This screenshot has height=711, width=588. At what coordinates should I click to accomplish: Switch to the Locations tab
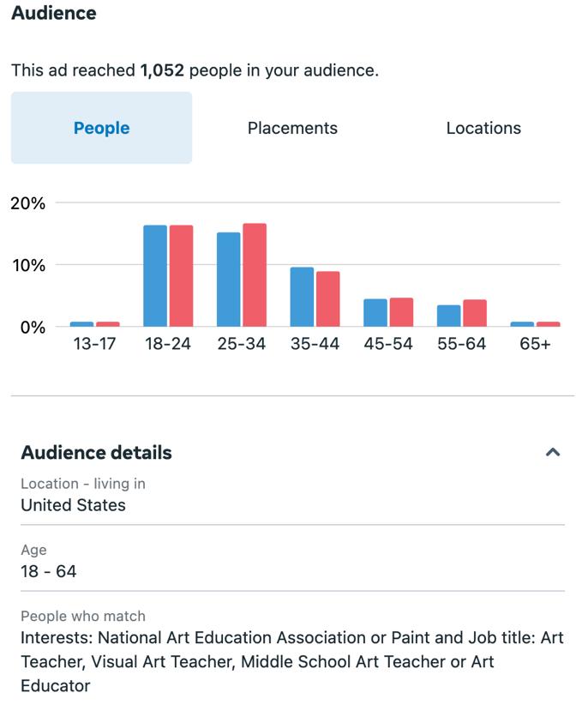(483, 128)
